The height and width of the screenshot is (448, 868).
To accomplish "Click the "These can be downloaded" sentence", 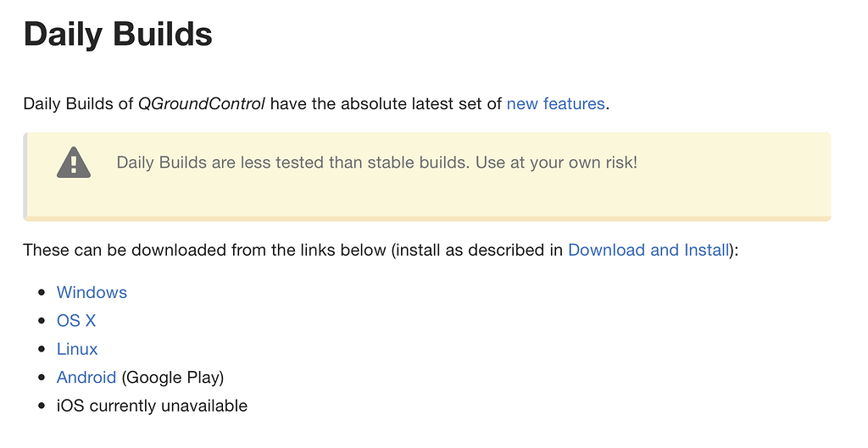I will pyautogui.click(x=203, y=250).
